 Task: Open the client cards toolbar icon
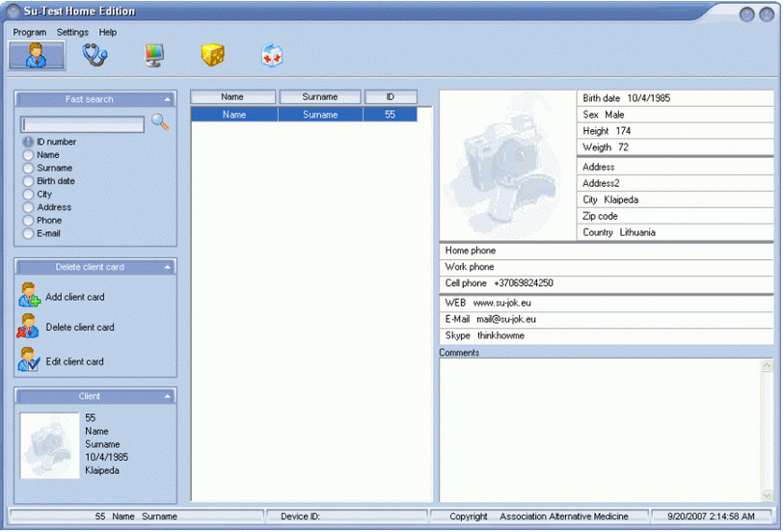[38, 56]
